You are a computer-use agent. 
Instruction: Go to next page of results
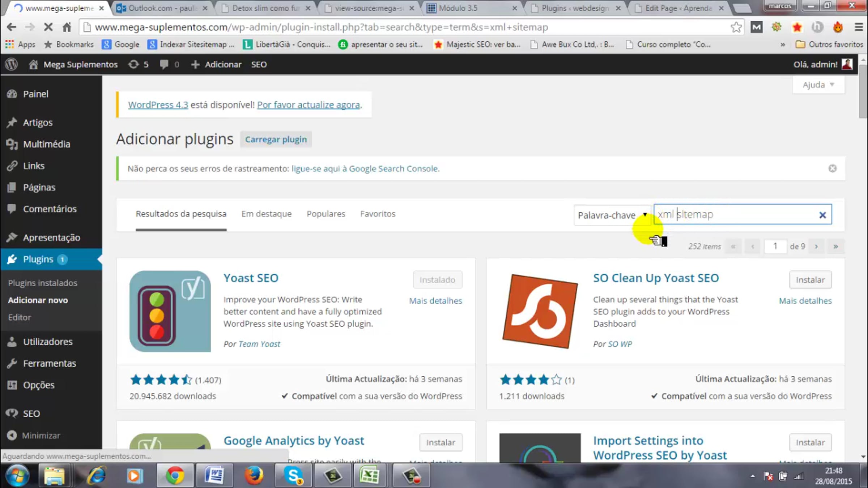tap(816, 247)
